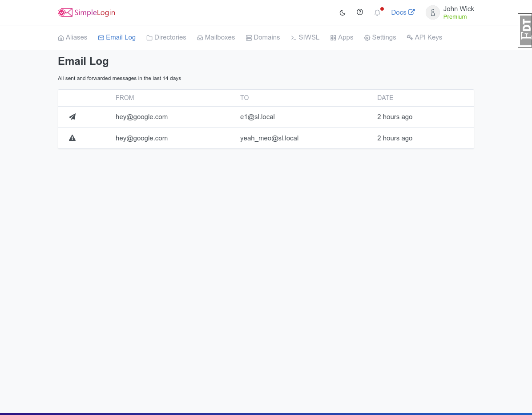
Task: Click the warning triangle icon
Action: tap(72, 138)
